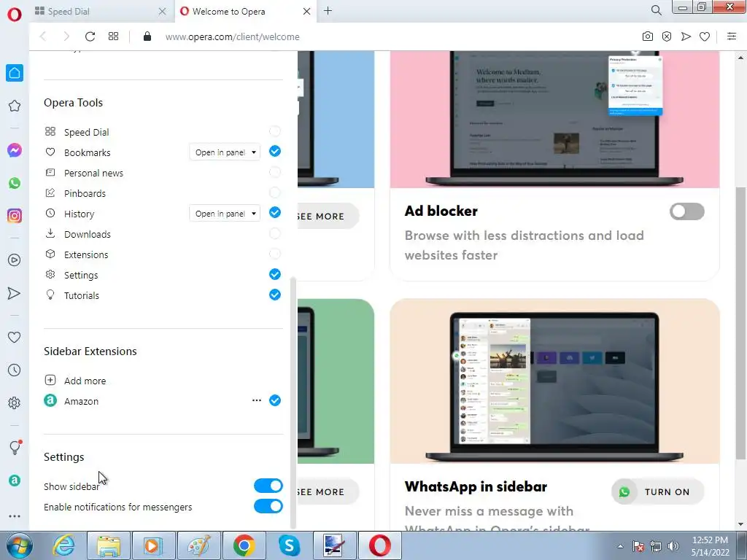Click the Amazon sidebar extension label
The width and height of the screenshot is (747, 560).
tap(81, 402)
